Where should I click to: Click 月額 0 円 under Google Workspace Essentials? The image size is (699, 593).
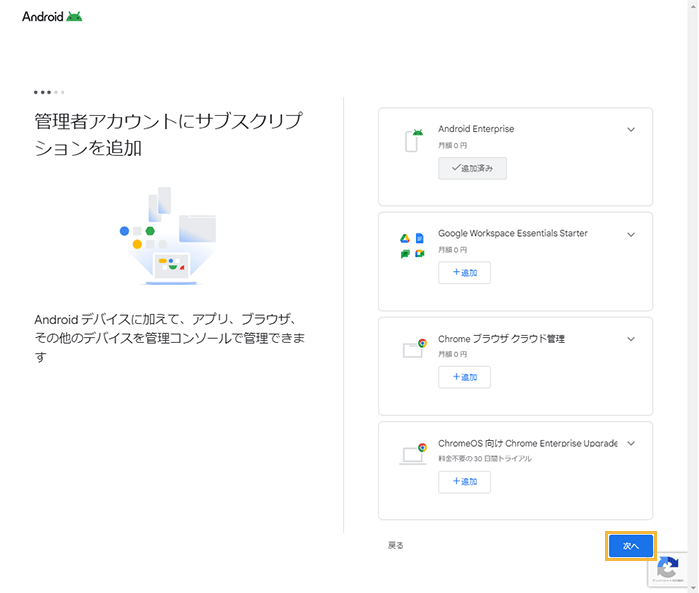point(452,250)
